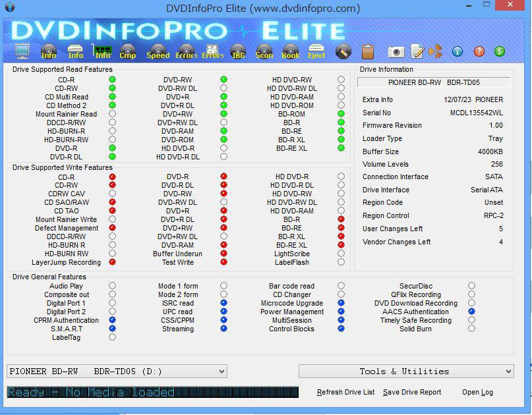Toggle AACS Authentication indicator
The image size is (532, 415).
click(471, 311)
